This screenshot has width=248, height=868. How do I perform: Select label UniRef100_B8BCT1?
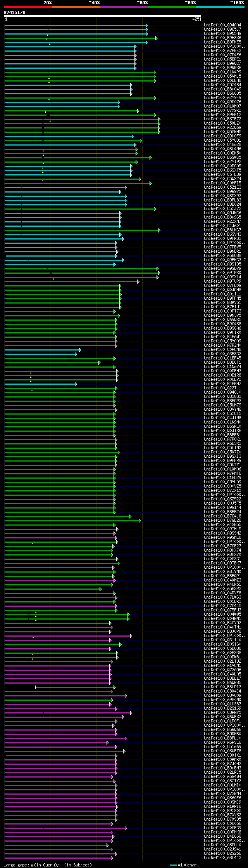222,363
